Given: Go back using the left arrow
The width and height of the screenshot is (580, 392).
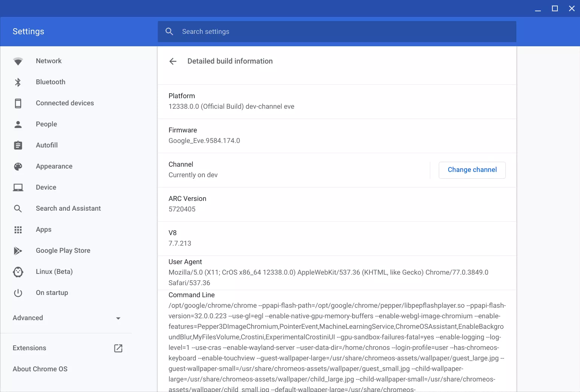Looking at the screenshot, I should point(173,61).
